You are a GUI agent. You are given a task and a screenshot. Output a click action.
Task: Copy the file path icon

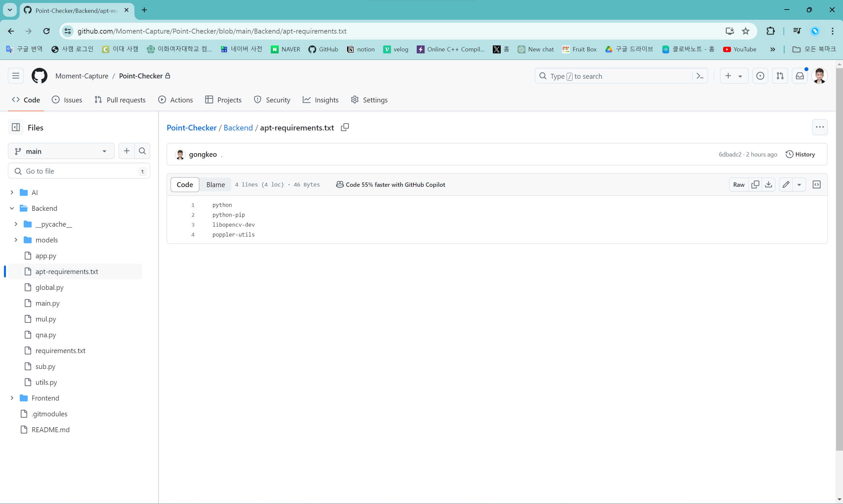345,127
